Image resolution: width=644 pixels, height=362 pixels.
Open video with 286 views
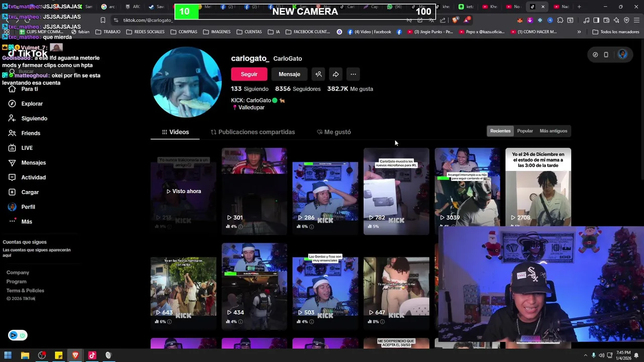click(x=325, y=191)
